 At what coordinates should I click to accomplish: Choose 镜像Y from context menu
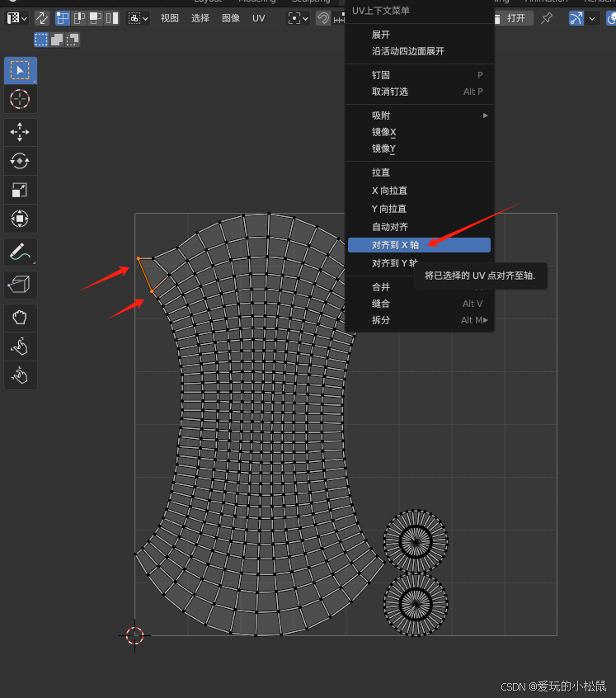point(419,149)
